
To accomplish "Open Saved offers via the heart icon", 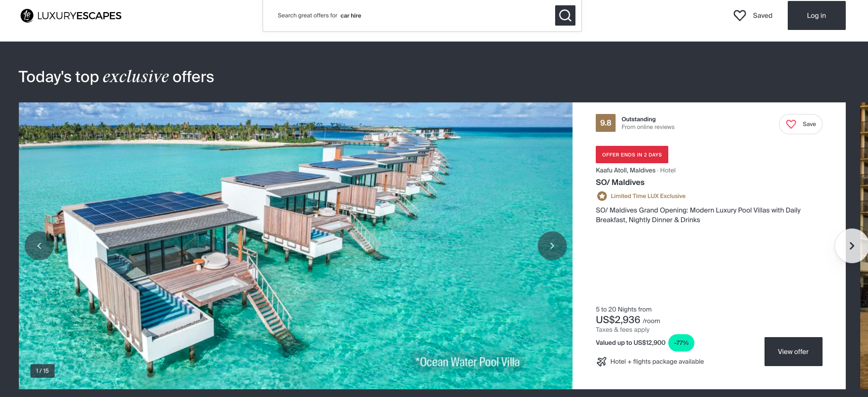I will click(739, 15).
